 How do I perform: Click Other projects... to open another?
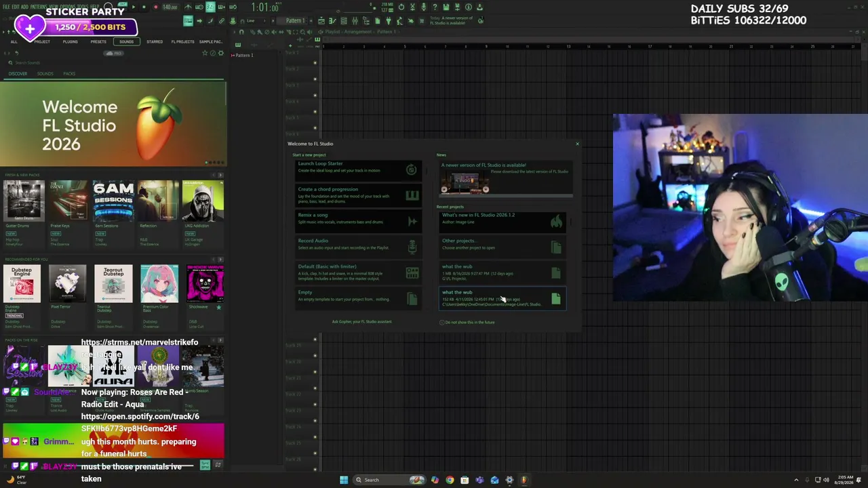502,247
